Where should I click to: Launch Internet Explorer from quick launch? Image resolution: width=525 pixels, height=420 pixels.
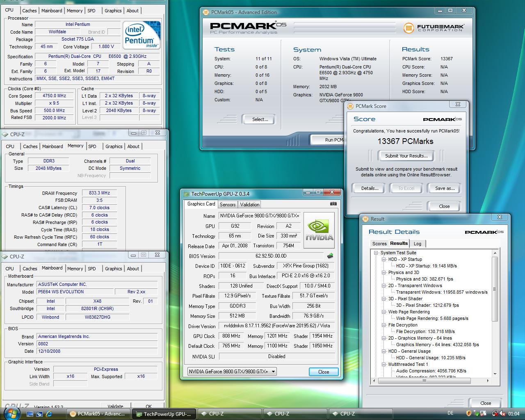click(49, 414)
